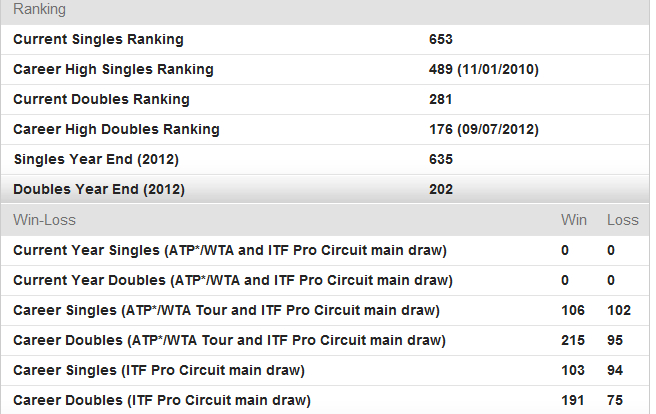Select the Doubles Year End (2012) row label
Viewport: 656px width, 414px height.
tap(99, 190)
